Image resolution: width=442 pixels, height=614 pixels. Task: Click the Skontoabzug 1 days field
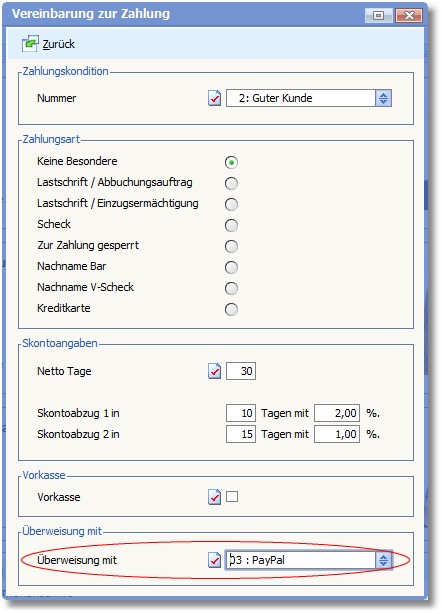coord(241,413)
